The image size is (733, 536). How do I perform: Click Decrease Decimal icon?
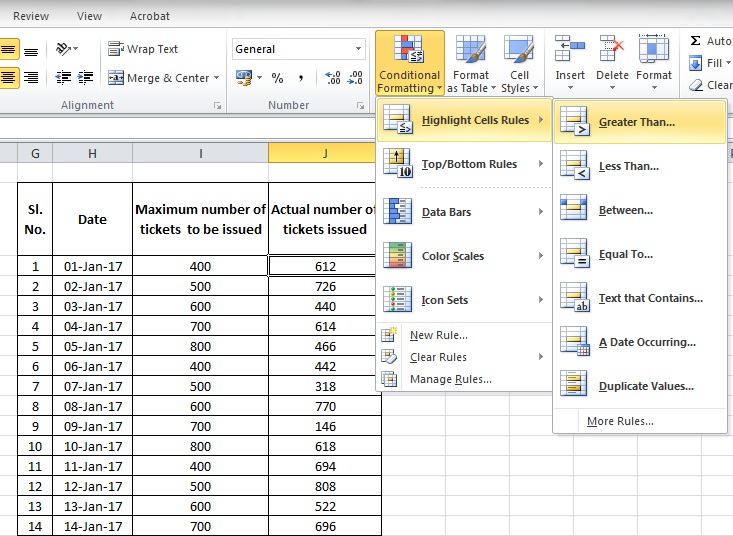coord(355,78)
